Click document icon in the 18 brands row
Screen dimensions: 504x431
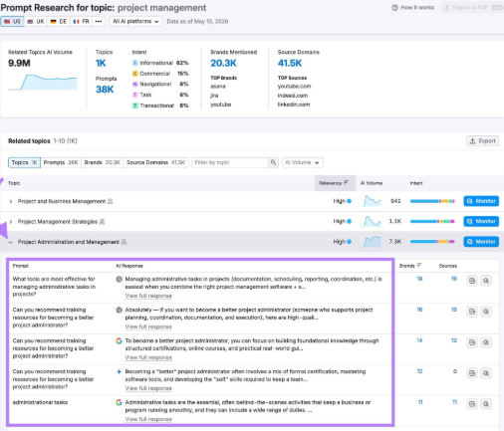(472, 281)
